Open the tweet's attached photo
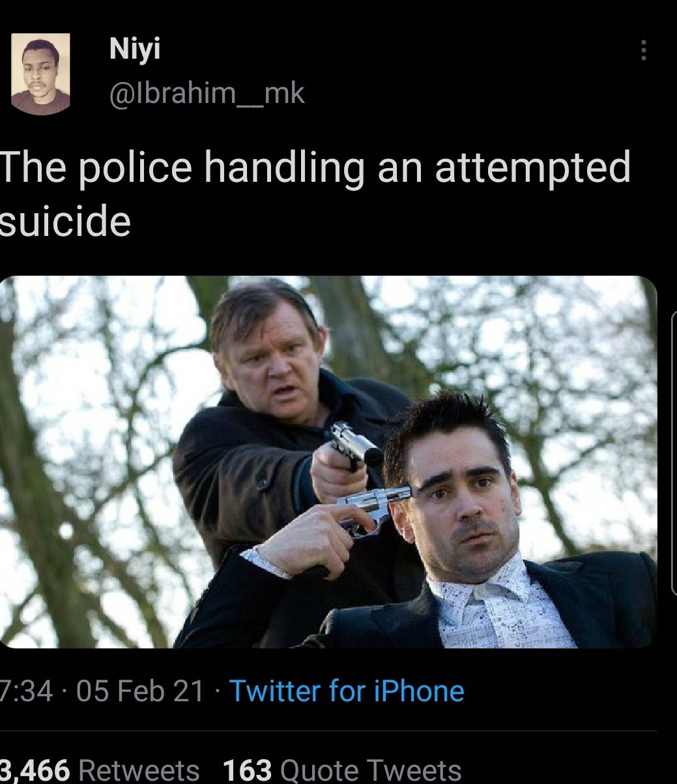This screenshot has width=677, height=784. (x=328, y=461)
